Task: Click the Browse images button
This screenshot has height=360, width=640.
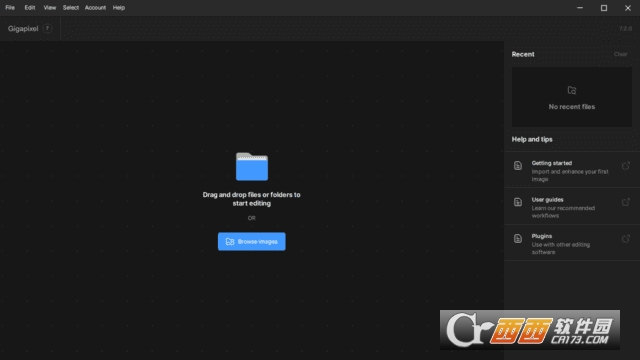Action: (251, 242)
